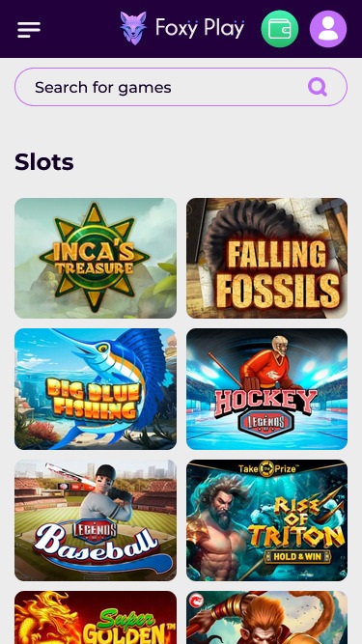Launch the Falling Fossils game

coord(266,259)
